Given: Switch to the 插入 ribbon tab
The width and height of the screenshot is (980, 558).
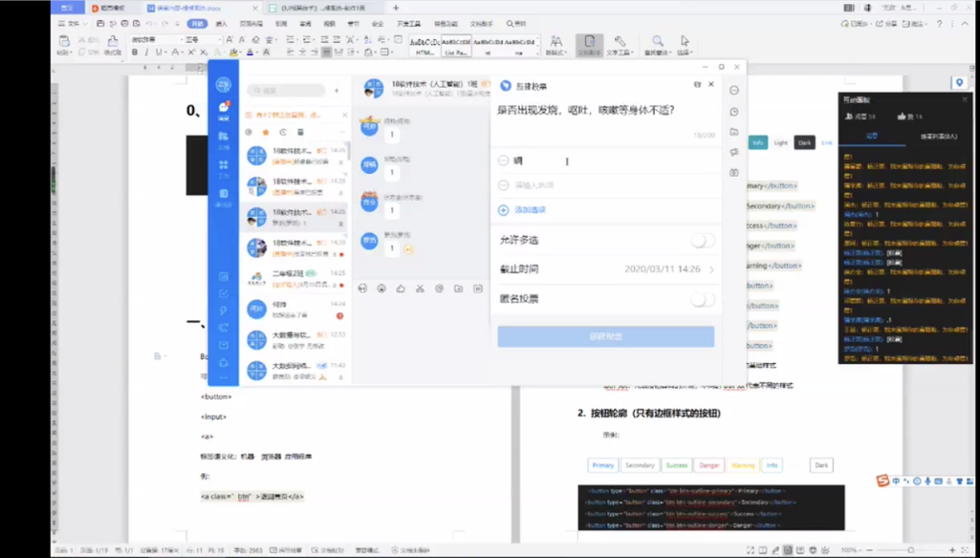Looking at the screenshot, I should pos(221,24).
